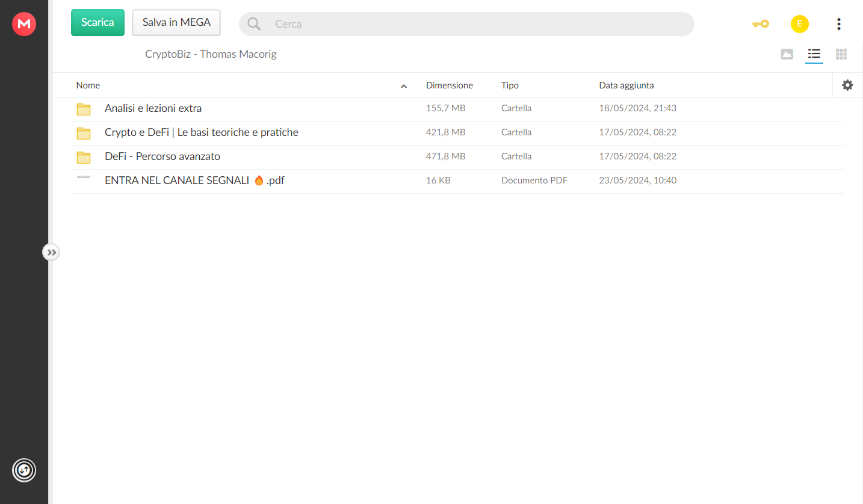Click folder icon of Crypto e DeFi row

[84, 133]
